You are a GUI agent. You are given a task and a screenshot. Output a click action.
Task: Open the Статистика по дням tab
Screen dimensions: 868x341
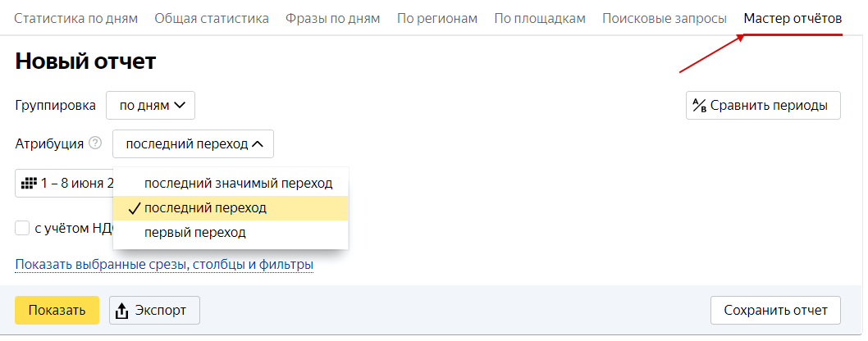75,18
